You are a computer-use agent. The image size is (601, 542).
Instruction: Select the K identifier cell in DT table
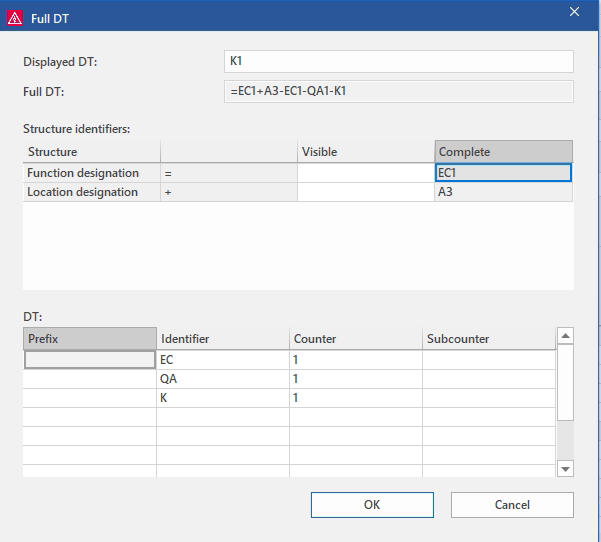pos(222,398)
